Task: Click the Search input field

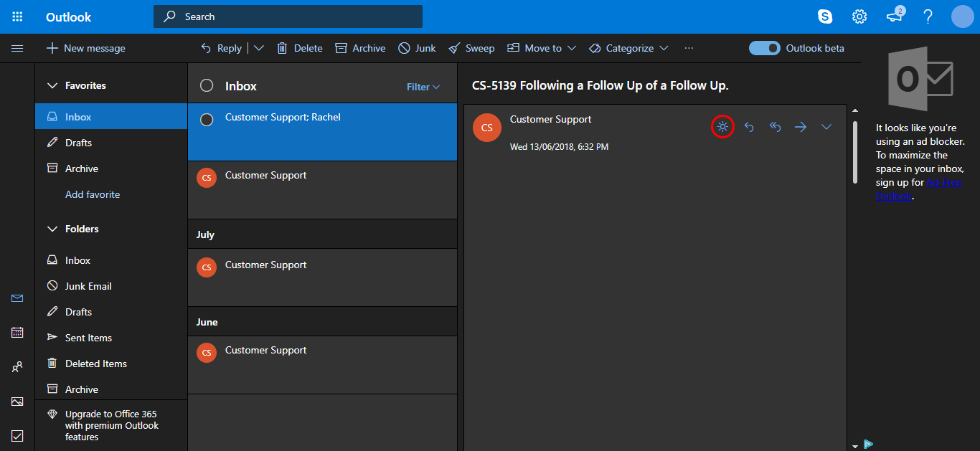Action: point(288,16)
